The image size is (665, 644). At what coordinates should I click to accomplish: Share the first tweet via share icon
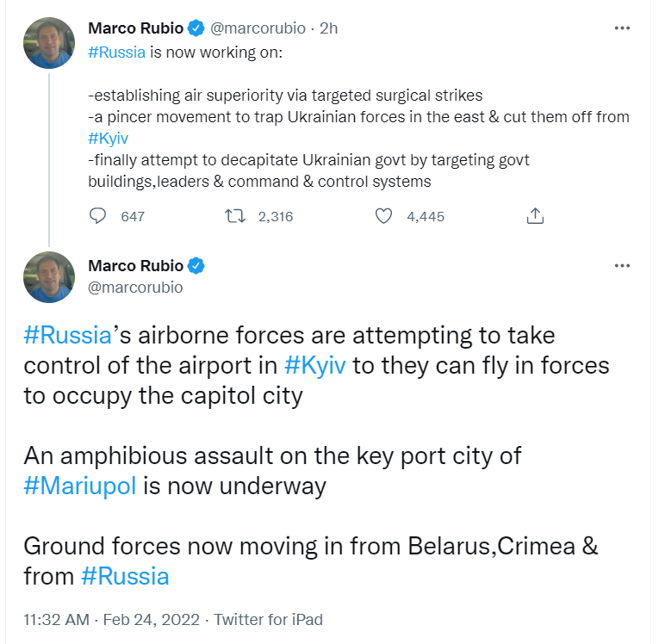click(534, 216)
